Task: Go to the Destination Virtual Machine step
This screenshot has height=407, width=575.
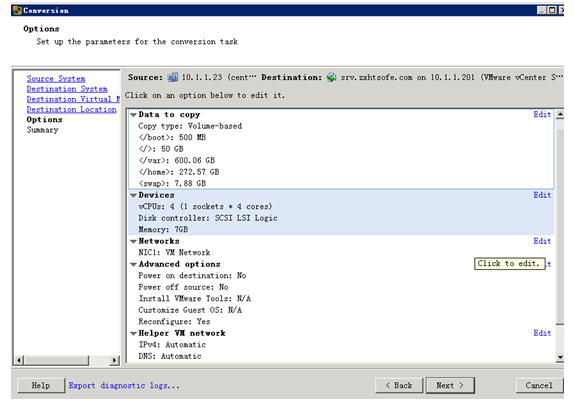Action: (x=73, y=99)
